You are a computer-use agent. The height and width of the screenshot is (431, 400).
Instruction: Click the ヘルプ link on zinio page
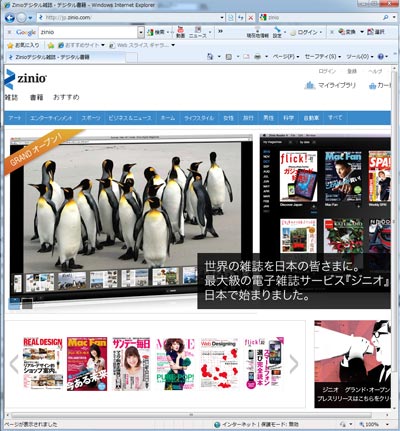(x=375, y=71)
